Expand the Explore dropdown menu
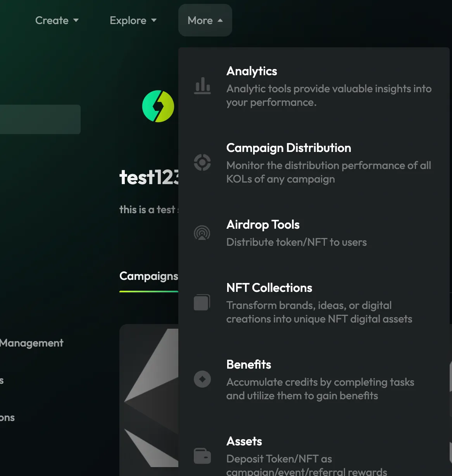This screenshot has width=452, height=476. click(133, 21)
